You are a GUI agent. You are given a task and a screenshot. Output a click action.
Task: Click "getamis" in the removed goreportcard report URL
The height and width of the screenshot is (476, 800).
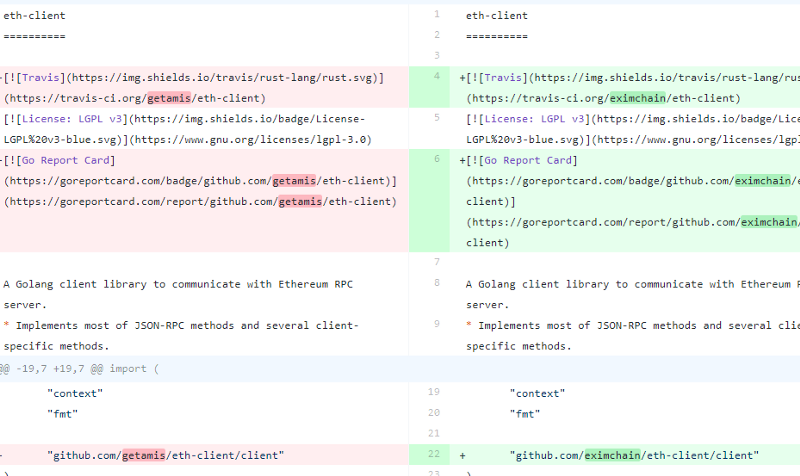pyautogui.click(x=300, y=202)
